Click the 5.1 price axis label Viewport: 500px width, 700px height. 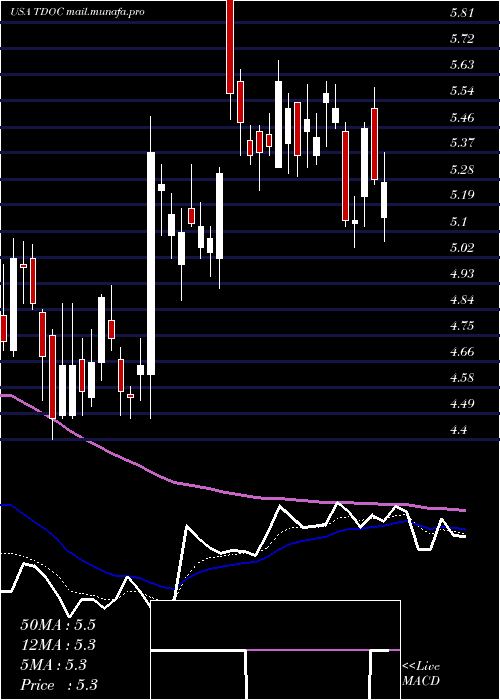(458, 222)
